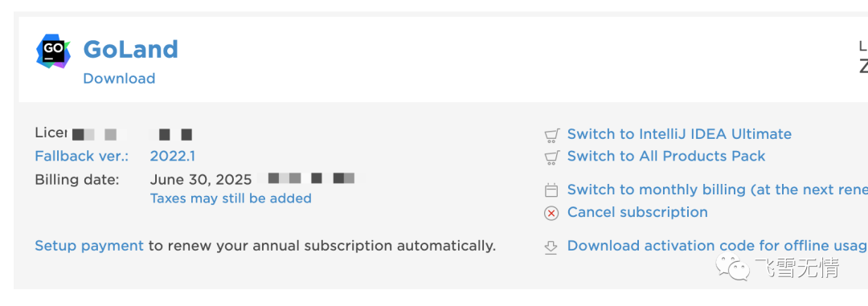Select Switch to monthly billing option
Image resolution: width=868 pixels, height=306 pixels.
click(x=718, y=190)
